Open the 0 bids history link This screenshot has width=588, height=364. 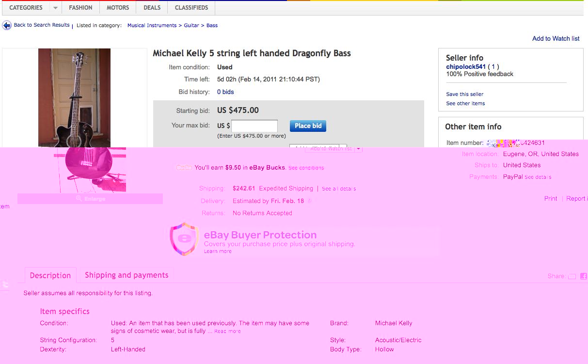coord(225,92)
